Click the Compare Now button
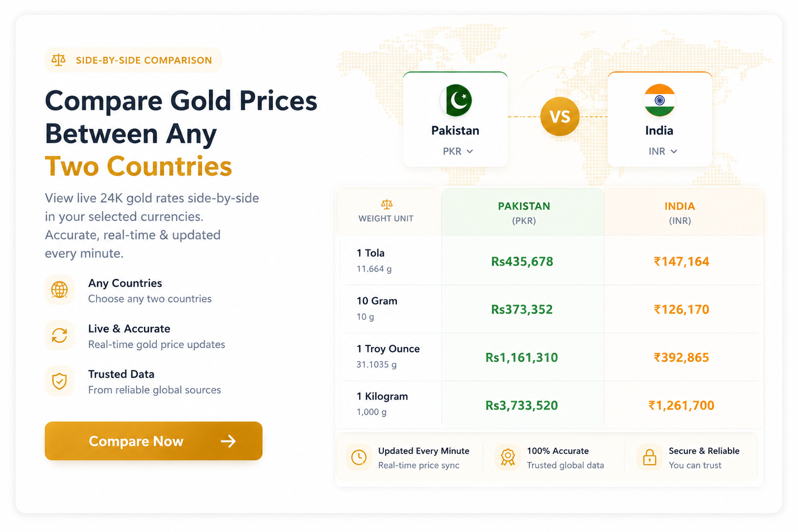 (x=153, y=441)
